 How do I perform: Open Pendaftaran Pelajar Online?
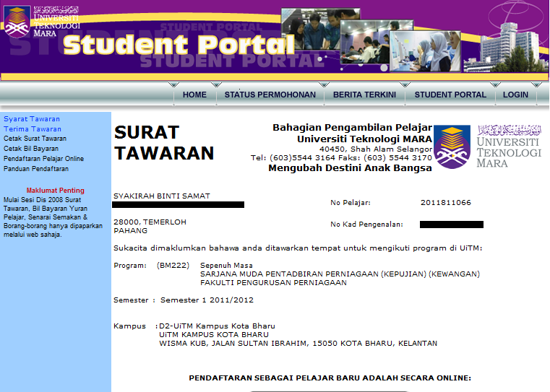pos(43,159)
